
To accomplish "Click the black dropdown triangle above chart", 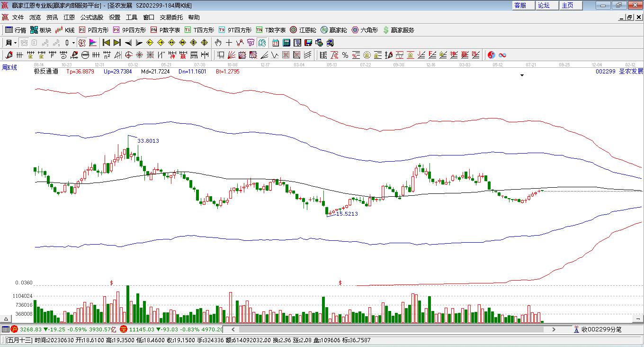I will pos(522,75).
